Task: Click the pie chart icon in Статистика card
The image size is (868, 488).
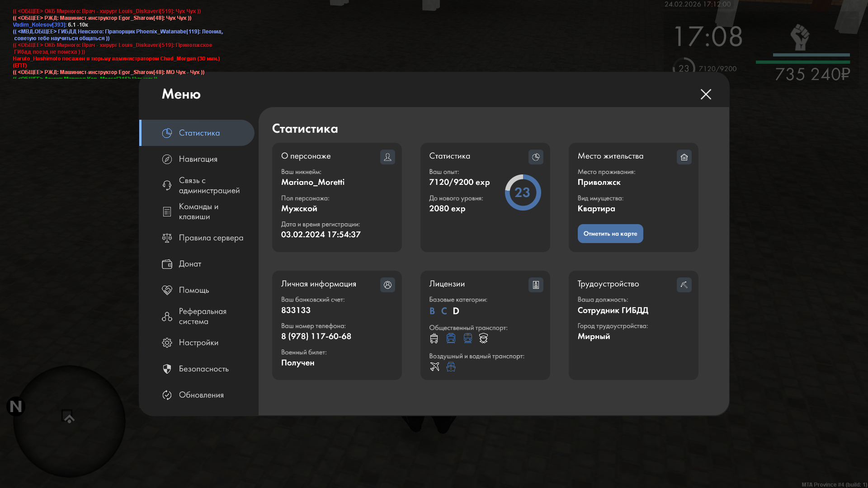Action: 536,157
